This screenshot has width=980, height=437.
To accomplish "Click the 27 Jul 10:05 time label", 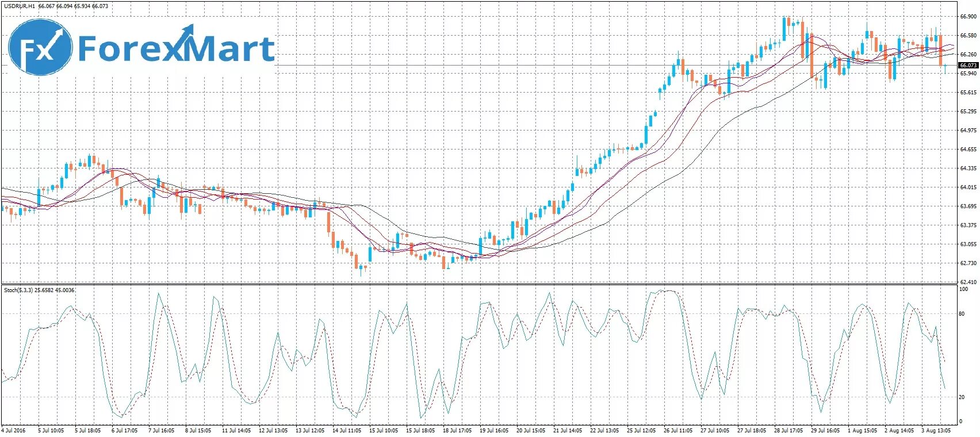I will pos(715,430).
